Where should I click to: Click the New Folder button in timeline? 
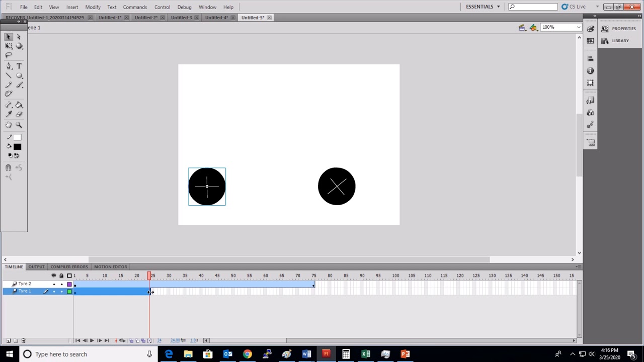(16, 341)
